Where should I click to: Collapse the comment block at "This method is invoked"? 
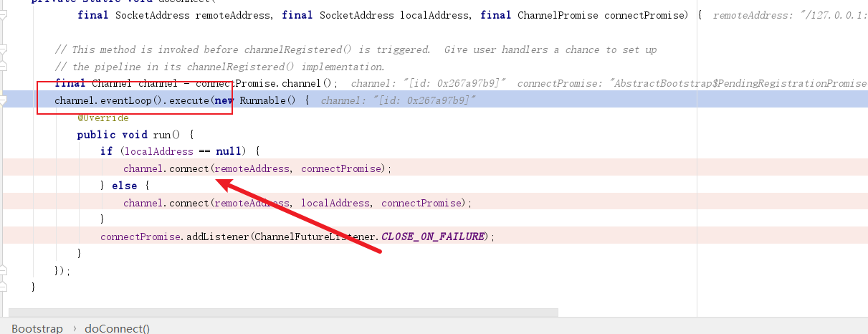click(x=4, y=50)
